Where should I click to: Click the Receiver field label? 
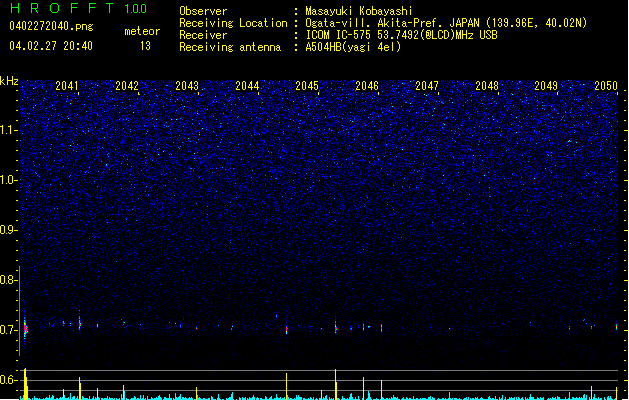(203, 35)
